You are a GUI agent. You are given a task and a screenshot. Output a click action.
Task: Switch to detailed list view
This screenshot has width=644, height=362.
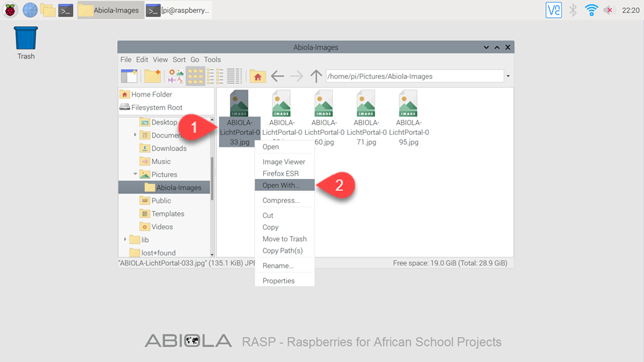(x=234, y=76)
